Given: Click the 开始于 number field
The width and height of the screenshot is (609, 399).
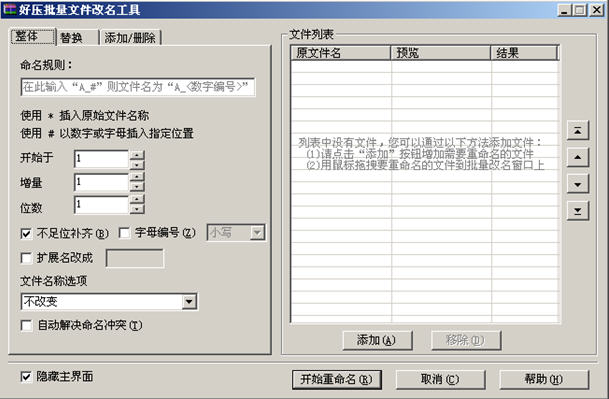Looking at the screenshot, I should [101, 160].
